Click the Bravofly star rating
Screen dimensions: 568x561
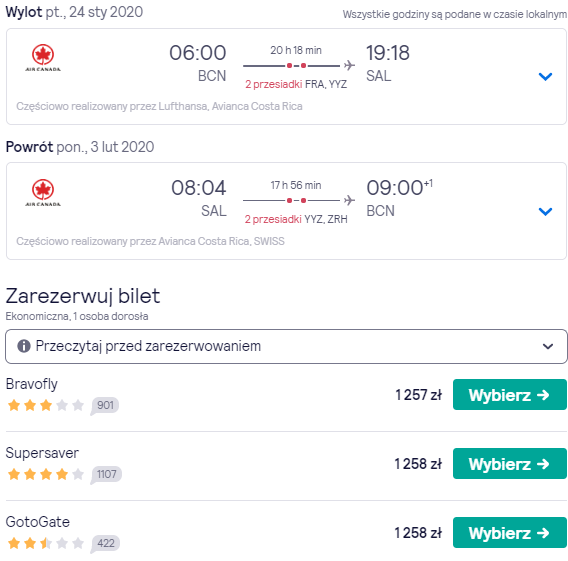coord(46,405)
